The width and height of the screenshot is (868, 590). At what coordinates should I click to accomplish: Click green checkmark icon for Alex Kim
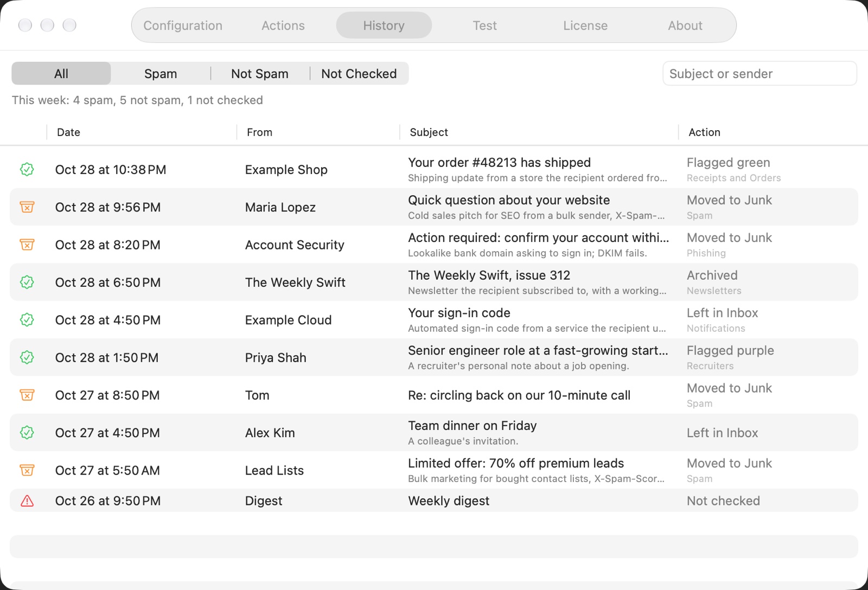coord(27,433)
